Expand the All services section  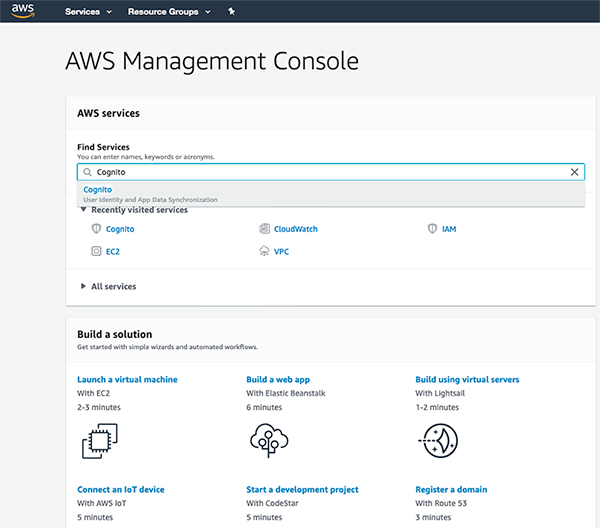coord(83,286)
